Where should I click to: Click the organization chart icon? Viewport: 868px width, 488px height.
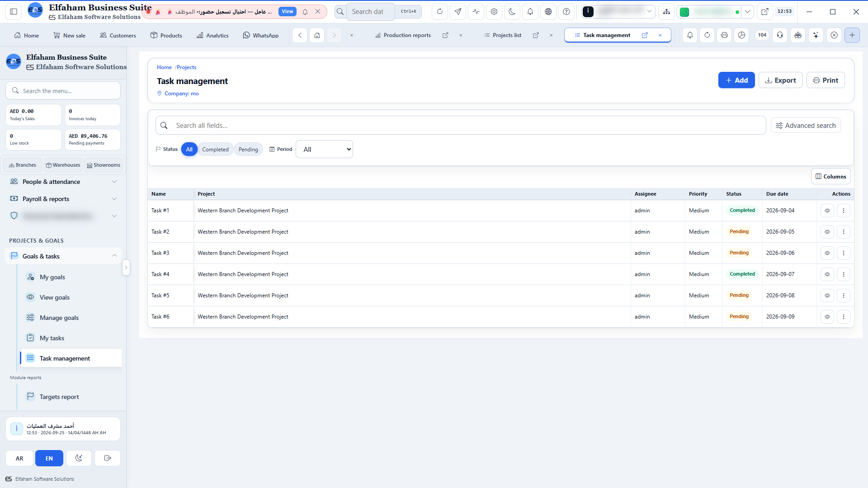(666, 12)
